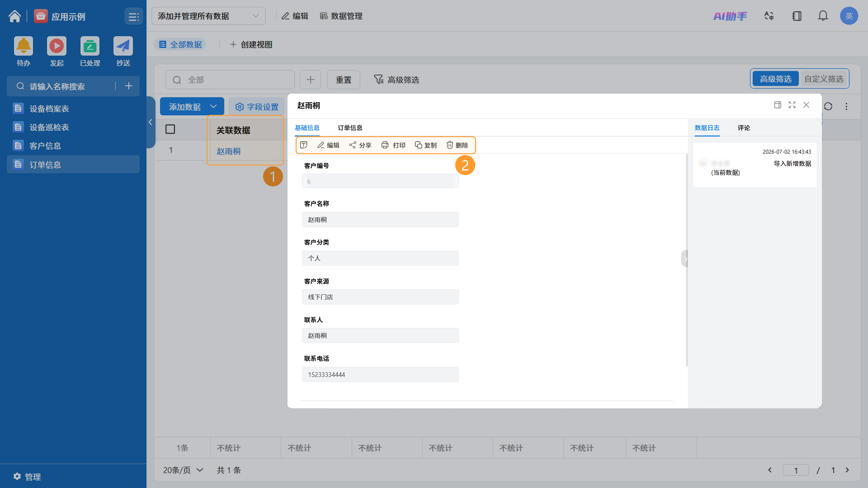Expand the 添加数据 dropdown arrow

point(213,107)
